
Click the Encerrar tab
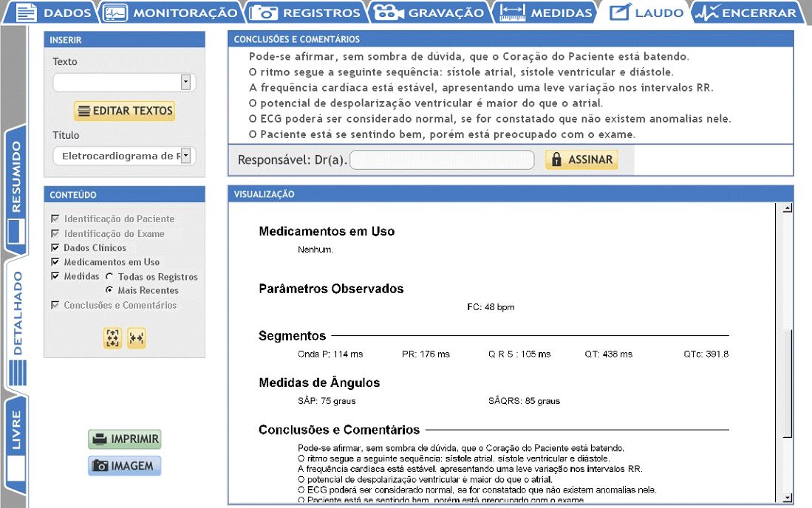750,13
